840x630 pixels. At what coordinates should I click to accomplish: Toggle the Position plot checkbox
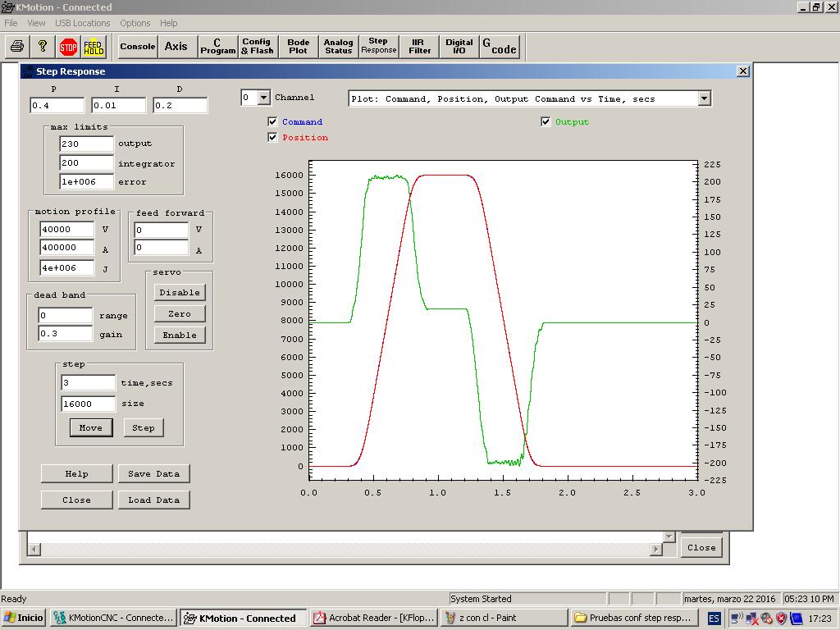[273, 138]
